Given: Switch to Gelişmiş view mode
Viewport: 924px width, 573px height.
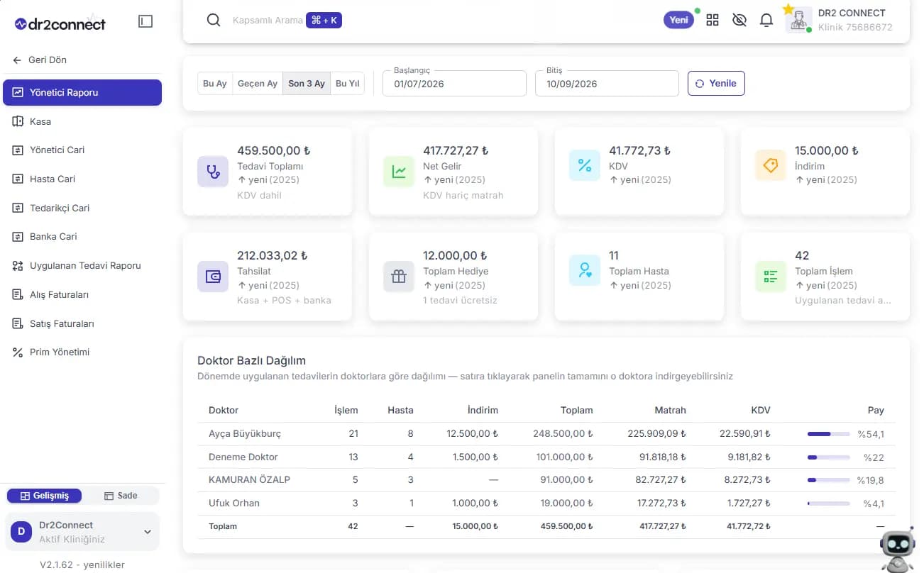Looking at the screenshot, I should (45, 496).
